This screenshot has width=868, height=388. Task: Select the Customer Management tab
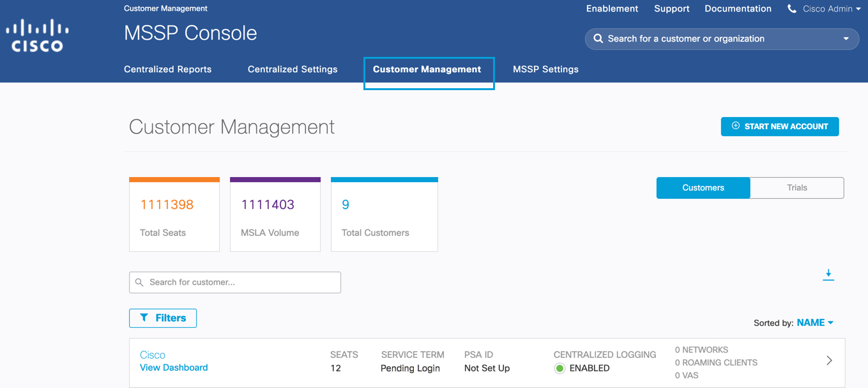click(427, 69)
